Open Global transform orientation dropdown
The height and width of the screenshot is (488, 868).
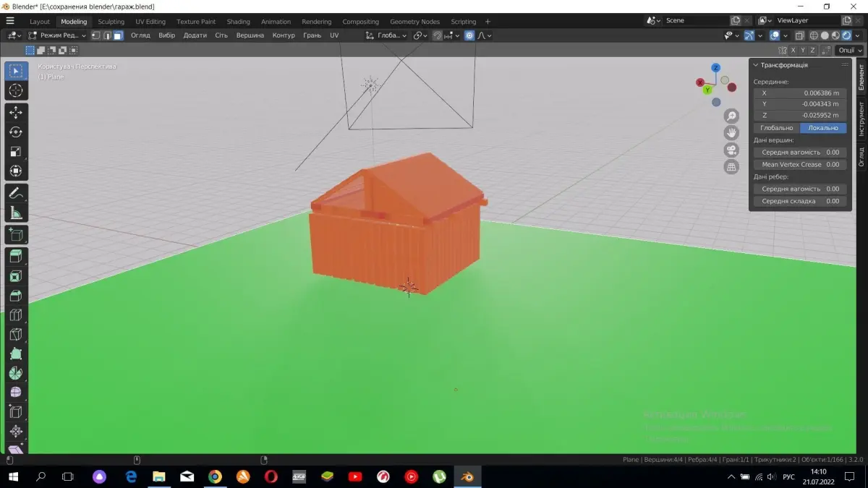[387, 35]
